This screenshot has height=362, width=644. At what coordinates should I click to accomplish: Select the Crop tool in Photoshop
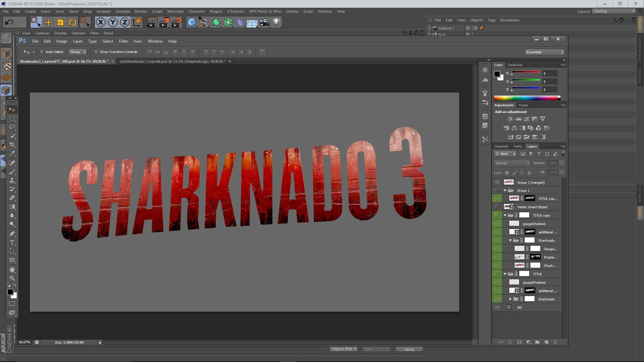click(12, 144)
